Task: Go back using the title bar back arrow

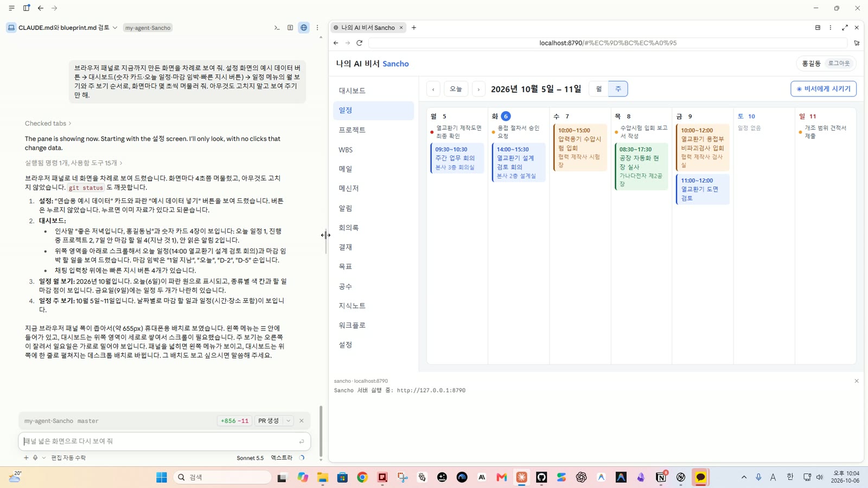Action: 41,8
